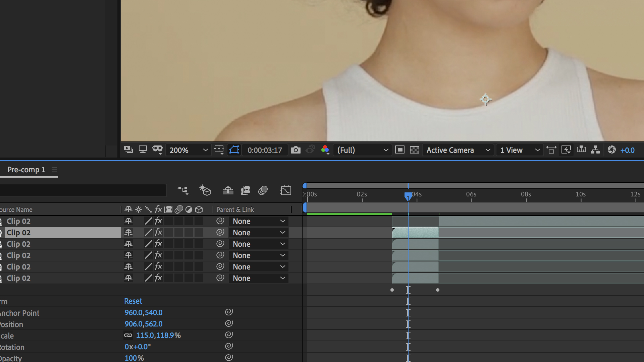The image size is (644, 362).
Task: Click the Reset Exposure icon
Action: [611, 150]
